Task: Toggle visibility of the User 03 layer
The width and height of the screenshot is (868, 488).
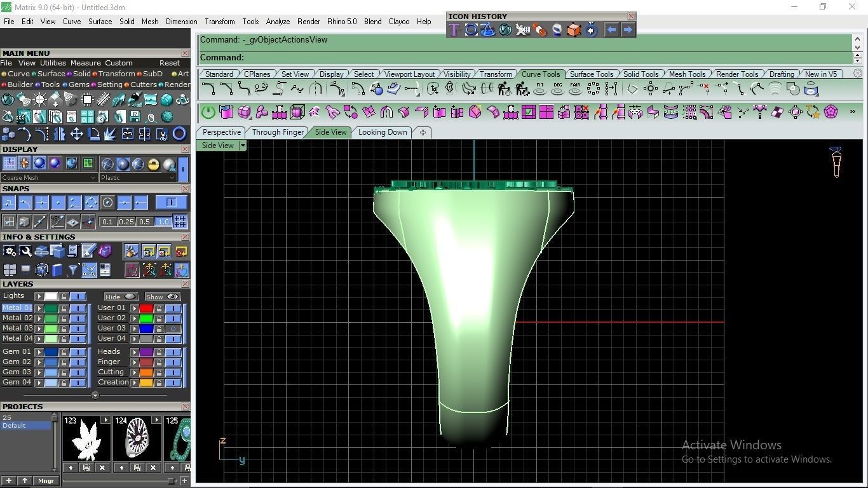Action: click(173, 329)
